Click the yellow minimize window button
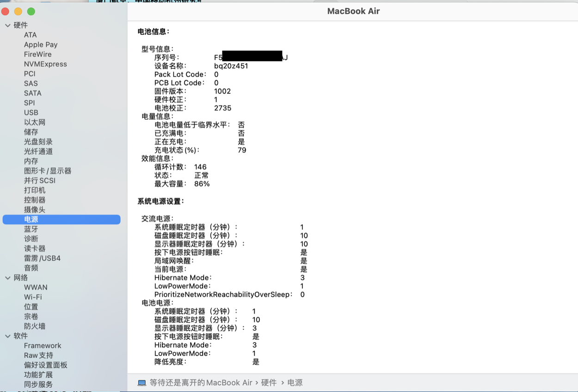 coord(18,11)
